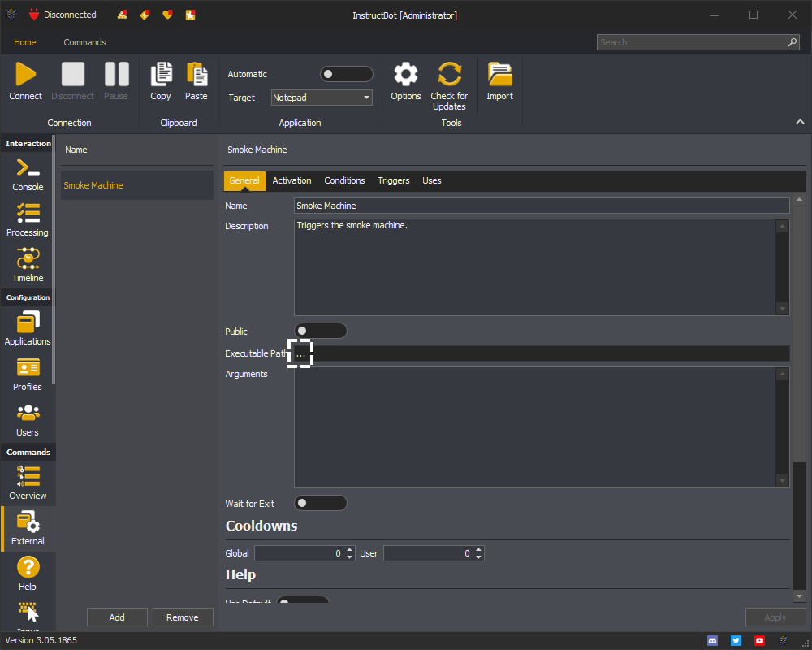
Task: Click the Paste clipboard icon
Action: tap(197, 74)
